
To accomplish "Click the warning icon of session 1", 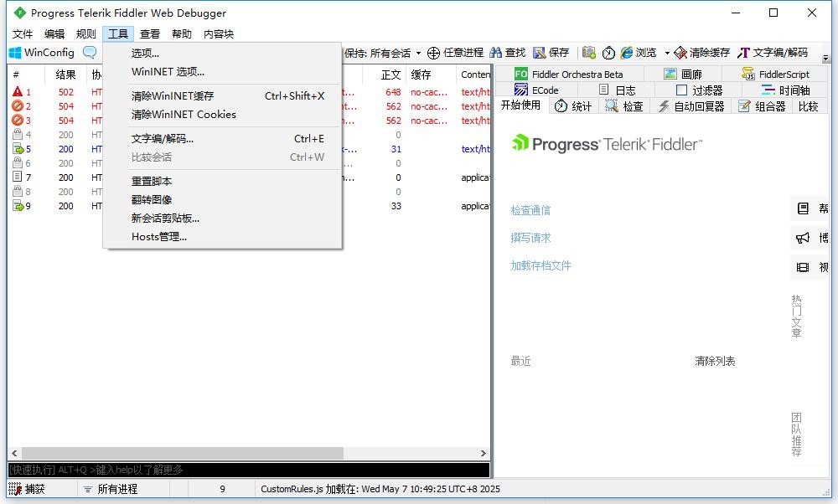I will (18, 92).
